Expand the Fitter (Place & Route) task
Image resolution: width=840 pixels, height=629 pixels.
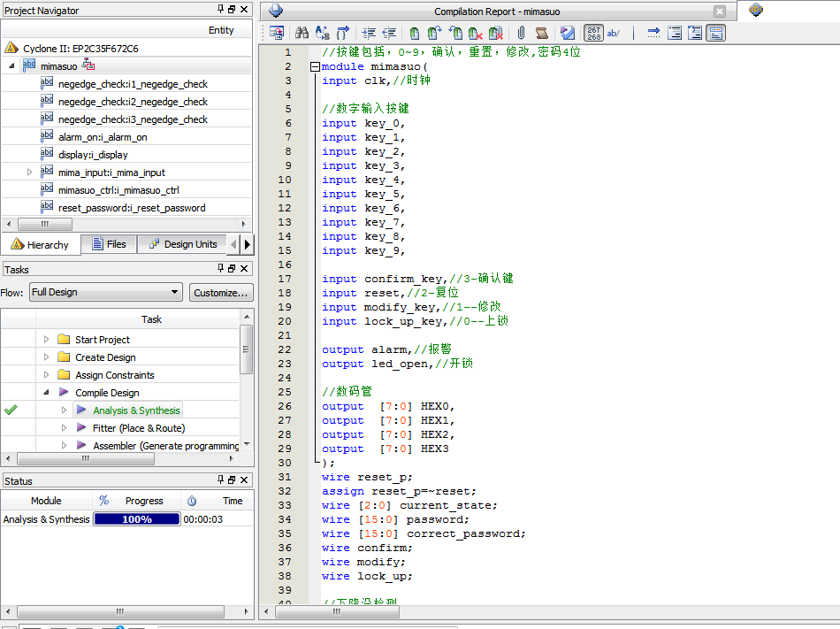coord(64,427)
